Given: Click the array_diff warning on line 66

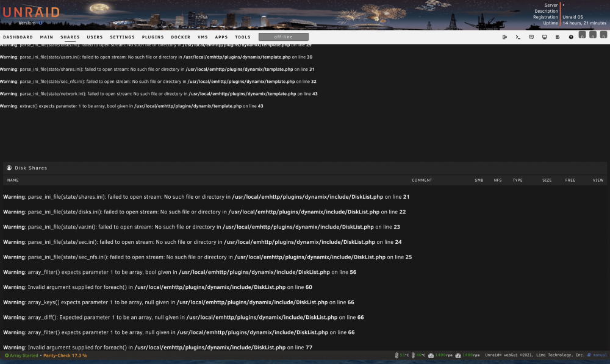Looking at the screenshot, I should click(184, 317).
